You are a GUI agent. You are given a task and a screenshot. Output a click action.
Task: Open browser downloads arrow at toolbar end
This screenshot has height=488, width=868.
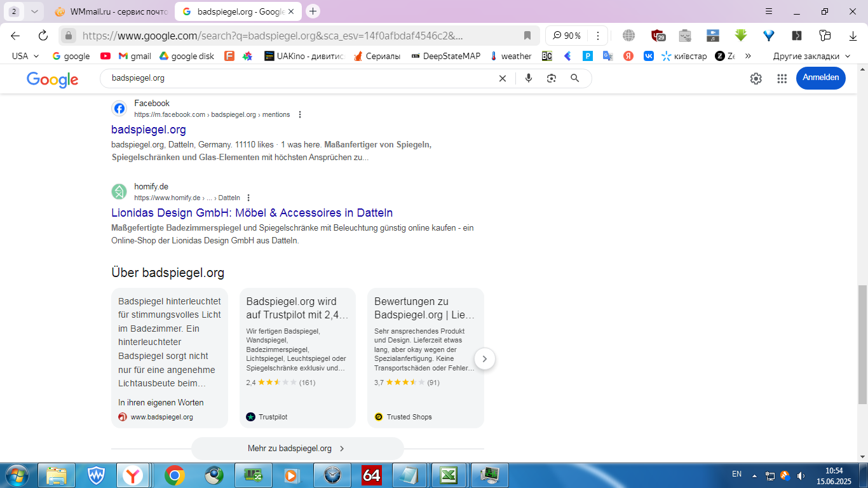[x=853, y=36]
